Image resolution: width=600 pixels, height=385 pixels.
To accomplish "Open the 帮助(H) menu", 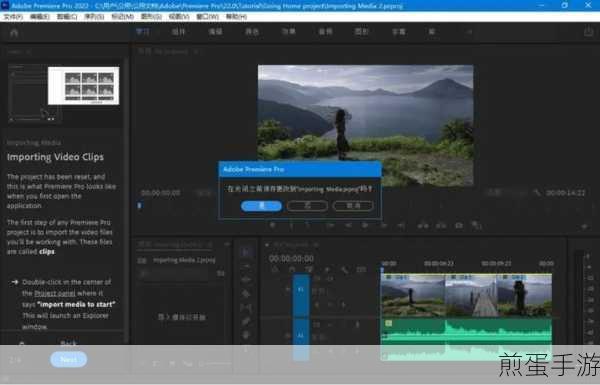I will 236,17.
